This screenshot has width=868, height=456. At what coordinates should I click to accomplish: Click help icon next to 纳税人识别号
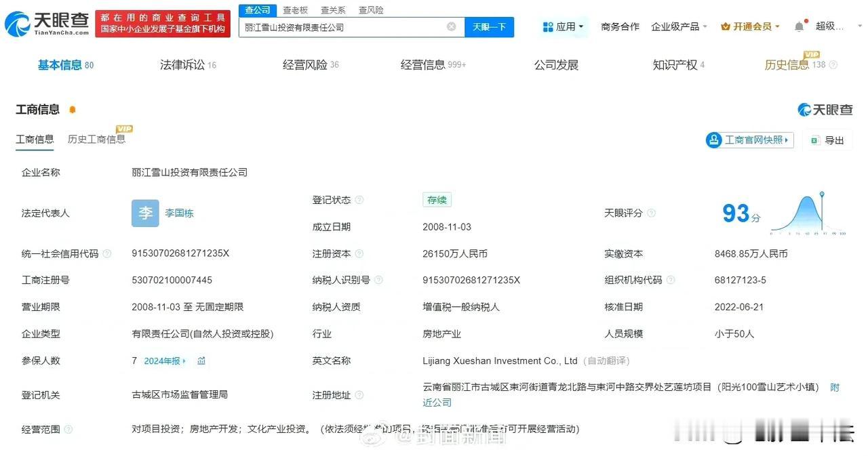(378, 280)
